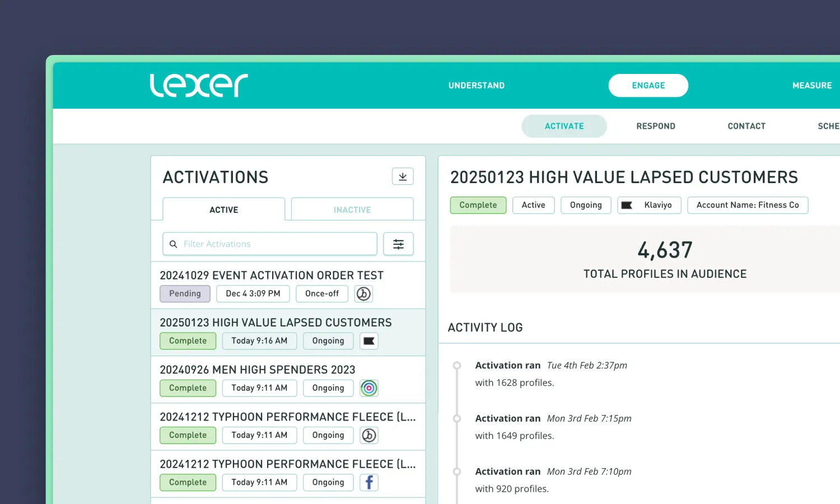The width and height of the screenshot is (840, 504).
Task: Click the Account Name: Fitness Co tag
Action: pyautogui.click(x=748, y=206)
